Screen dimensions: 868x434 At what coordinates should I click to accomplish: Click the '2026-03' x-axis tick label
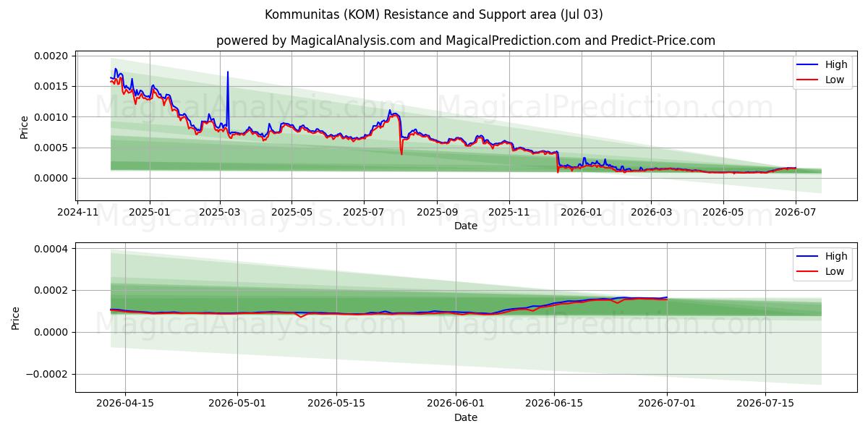point(651,212)
